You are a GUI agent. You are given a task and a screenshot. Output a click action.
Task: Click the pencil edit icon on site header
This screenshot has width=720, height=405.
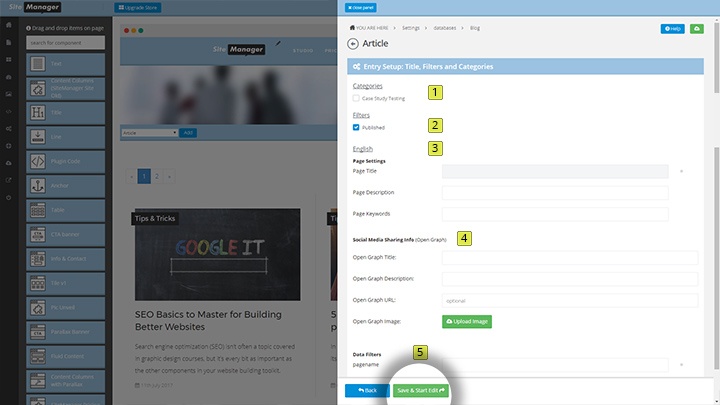[278, 44]
